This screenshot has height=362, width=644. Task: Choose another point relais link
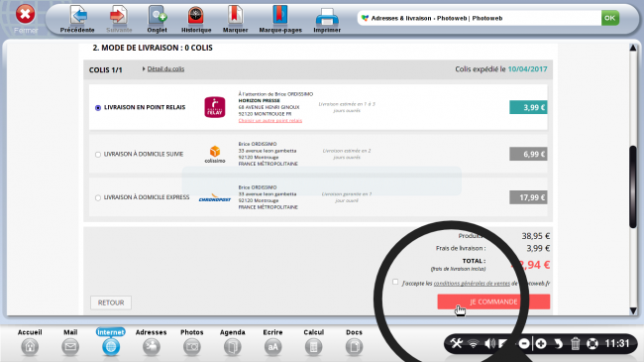point(270,121)
